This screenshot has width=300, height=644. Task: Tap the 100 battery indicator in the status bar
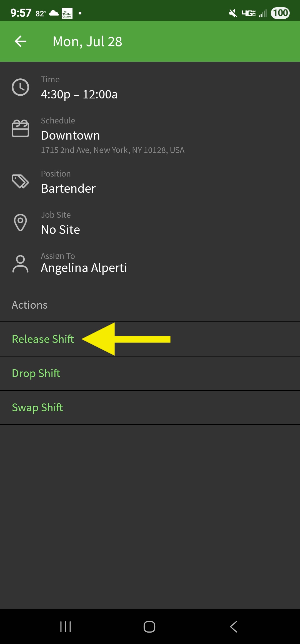pos(280,12)
